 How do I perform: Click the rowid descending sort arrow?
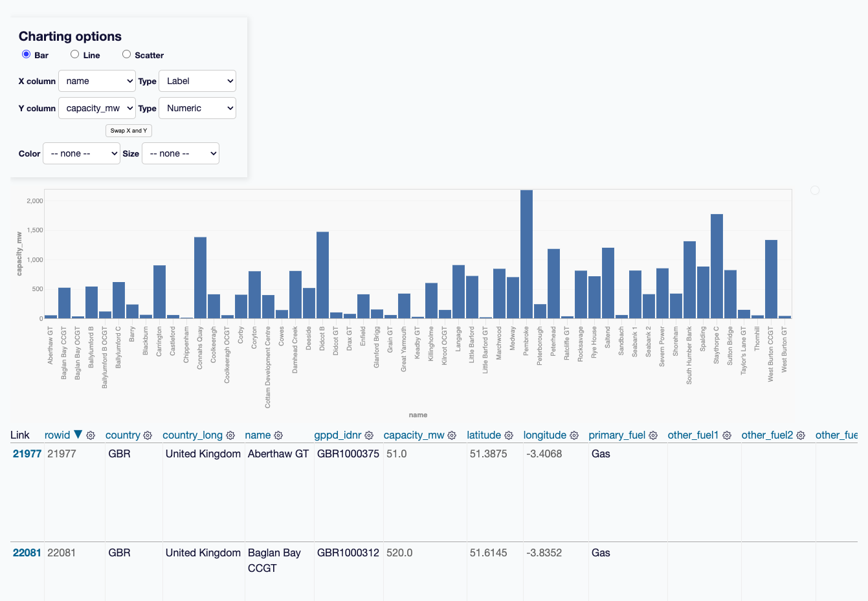point(78,435)
